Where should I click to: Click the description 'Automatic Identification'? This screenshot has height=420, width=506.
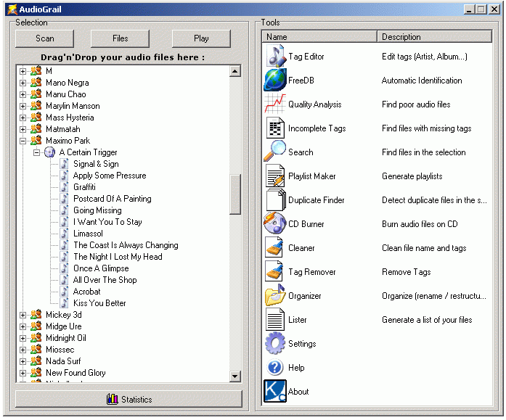[422, 81]
